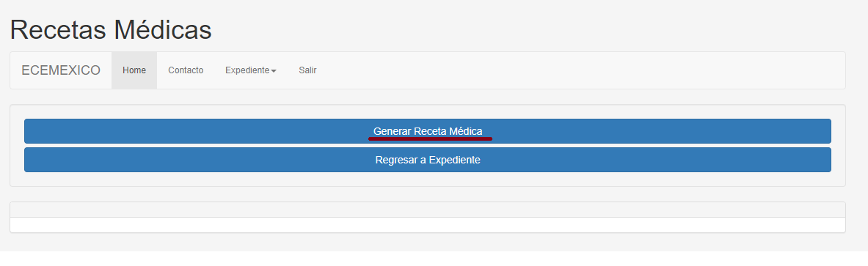Click the right edge of Regresar a Expediente button
Image resolution: width=868 pixels, height=266 pixels.
click(x=828, y=160)
